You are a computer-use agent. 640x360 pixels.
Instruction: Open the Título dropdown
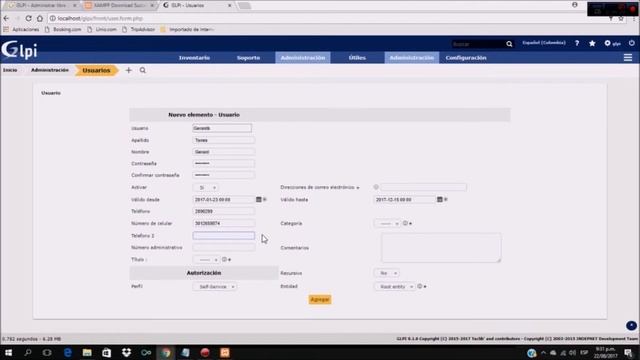pos(206,260)
